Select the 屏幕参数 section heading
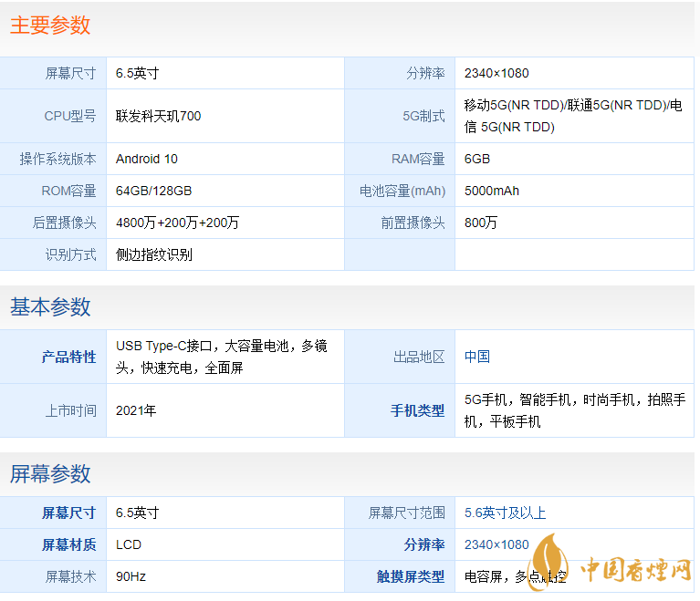The image size is (700, 601). [x=50, y=473]
